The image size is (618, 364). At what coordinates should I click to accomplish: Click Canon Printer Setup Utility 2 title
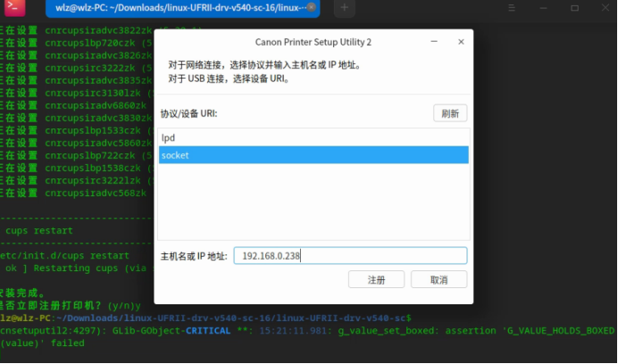click(x=313, y=42)
